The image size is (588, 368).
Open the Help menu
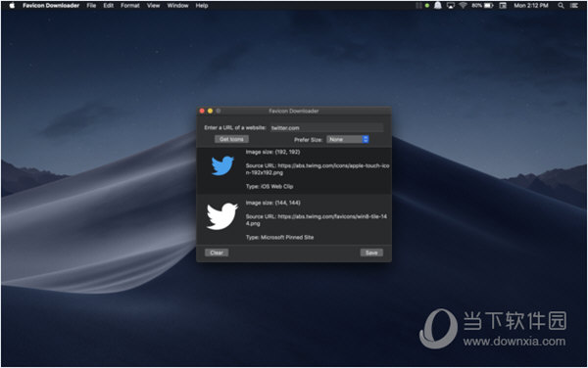click(x=202, y=5)
